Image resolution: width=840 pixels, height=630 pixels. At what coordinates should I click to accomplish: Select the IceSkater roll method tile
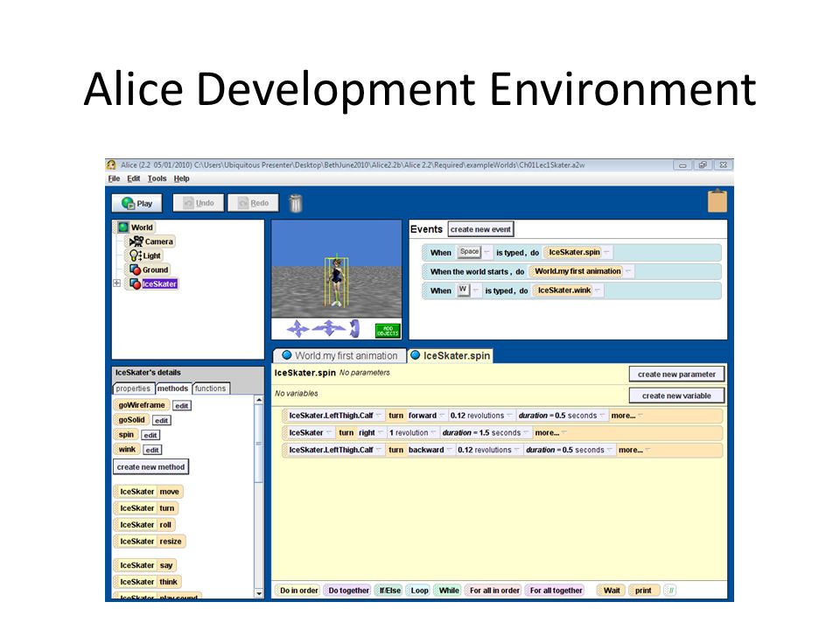pos(144,524)
